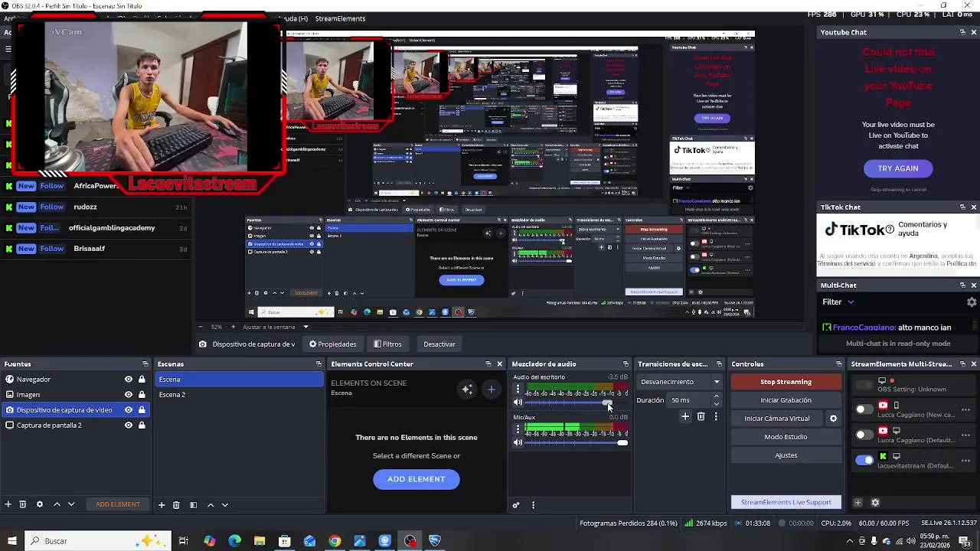Viewport: 980px width, 551px height.
Task: Adjust Mic/Aux volume slider
Action: [x=577, y=442]
